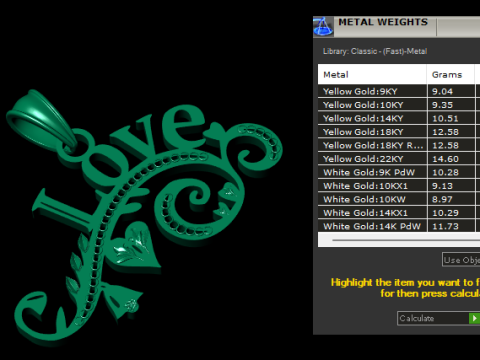Select the Yellow Gold:18KY R... row

[x=399, y=145]
